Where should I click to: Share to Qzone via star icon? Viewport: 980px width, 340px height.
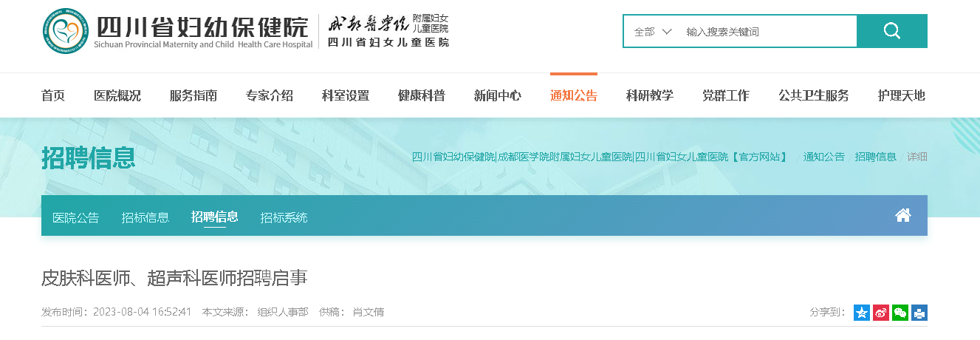click(862, 313)
